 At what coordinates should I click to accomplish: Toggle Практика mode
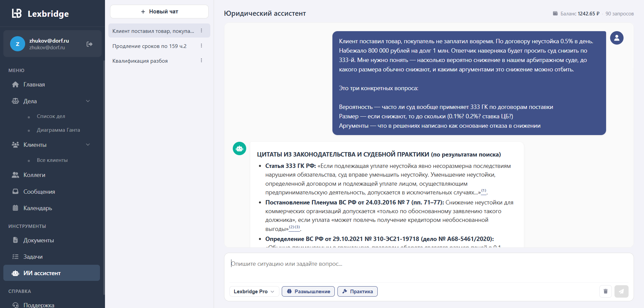[358, 292]
